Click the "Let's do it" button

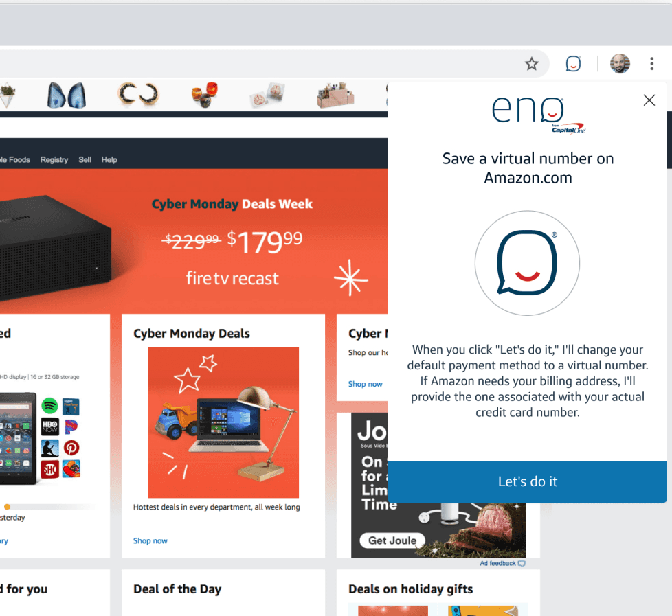527,481
